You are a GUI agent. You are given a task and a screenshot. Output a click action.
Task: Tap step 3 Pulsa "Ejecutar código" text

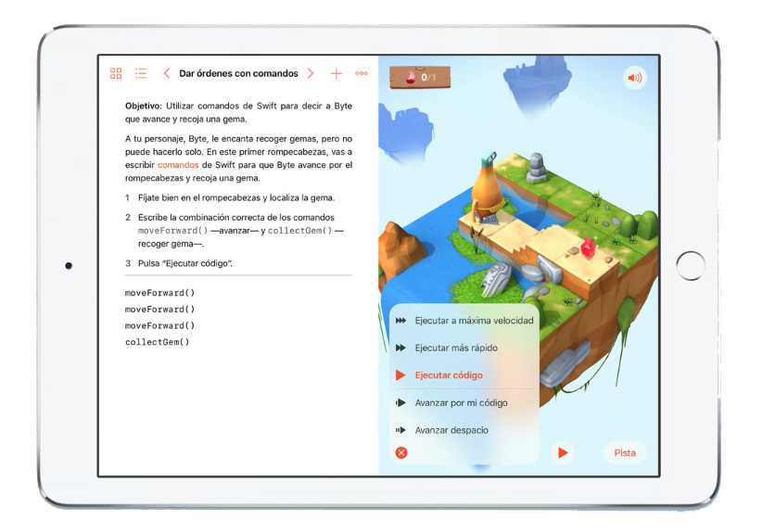coord(184,263)
